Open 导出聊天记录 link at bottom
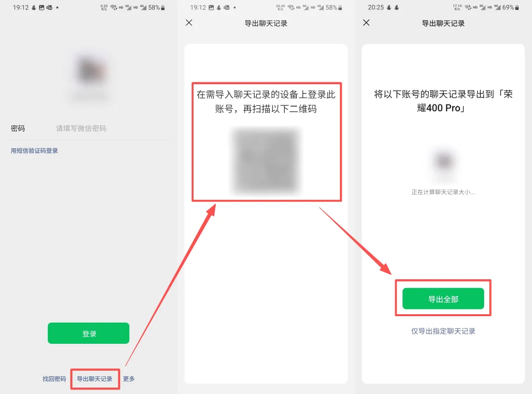This screenshot has width=532, height=394. (95, 379)
